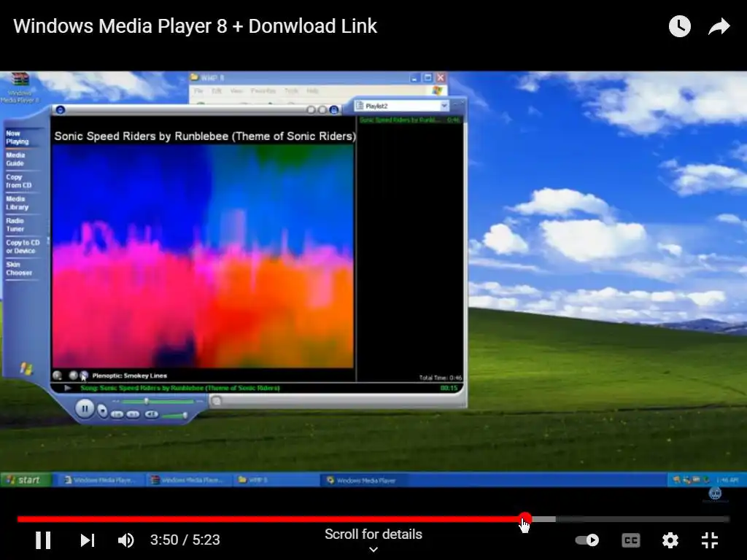This screenshot has height=560, width=747.
Task: Click WMP mute speaker button
Action: click(x=151, y=414)
